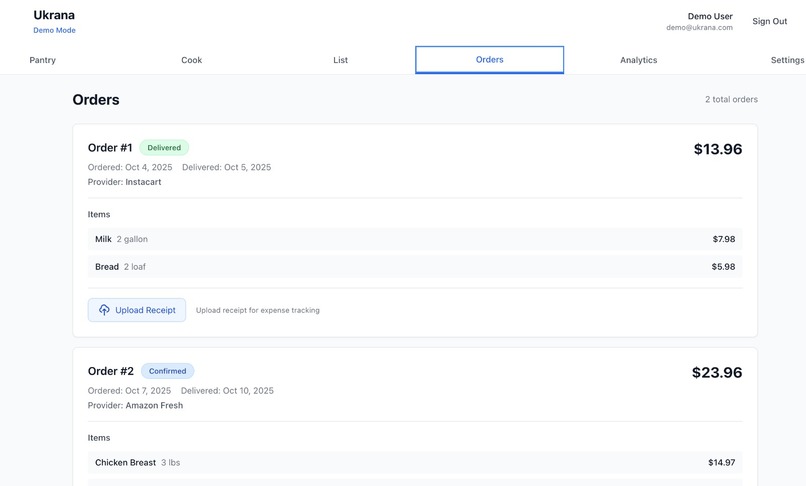The image size is (806, 486).
Task: Click the Orders page heading
Action: click(x=96, y=100)
